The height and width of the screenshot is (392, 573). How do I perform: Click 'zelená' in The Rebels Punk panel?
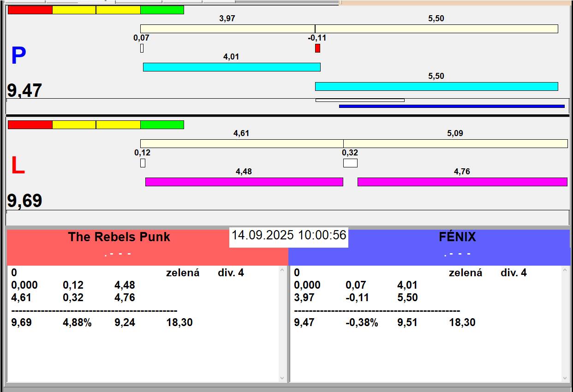183,273
